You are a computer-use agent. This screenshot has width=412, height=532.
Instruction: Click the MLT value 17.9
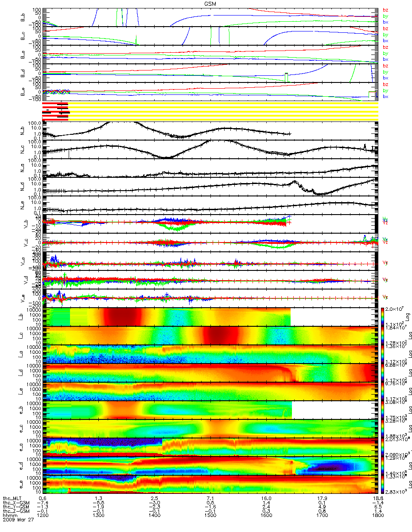(322, 498)
